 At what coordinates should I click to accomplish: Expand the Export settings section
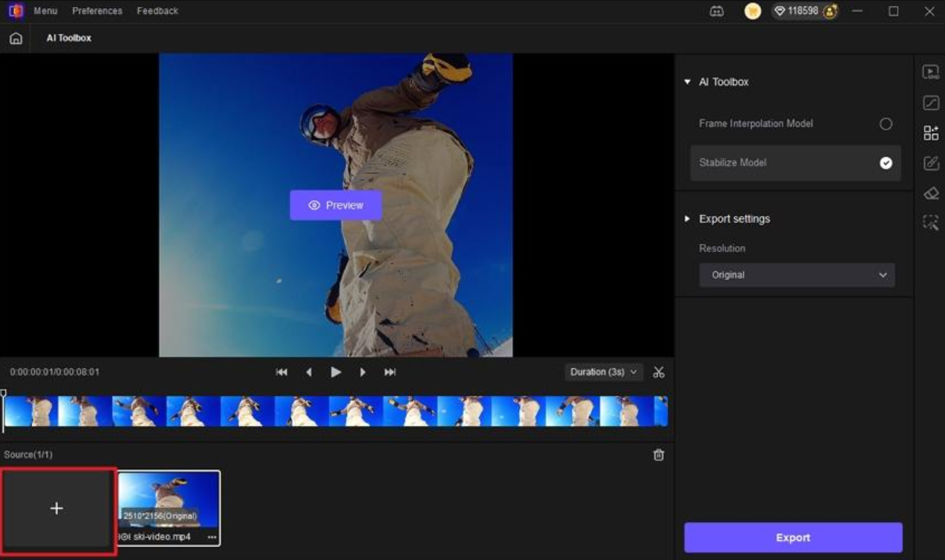pyautogui.click(x=688, y=219)
